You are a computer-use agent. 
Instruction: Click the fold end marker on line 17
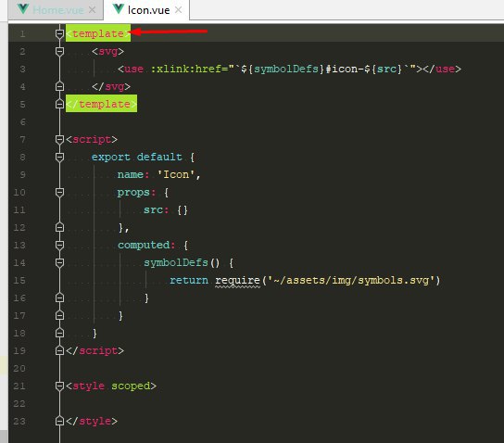click(59, 316)
